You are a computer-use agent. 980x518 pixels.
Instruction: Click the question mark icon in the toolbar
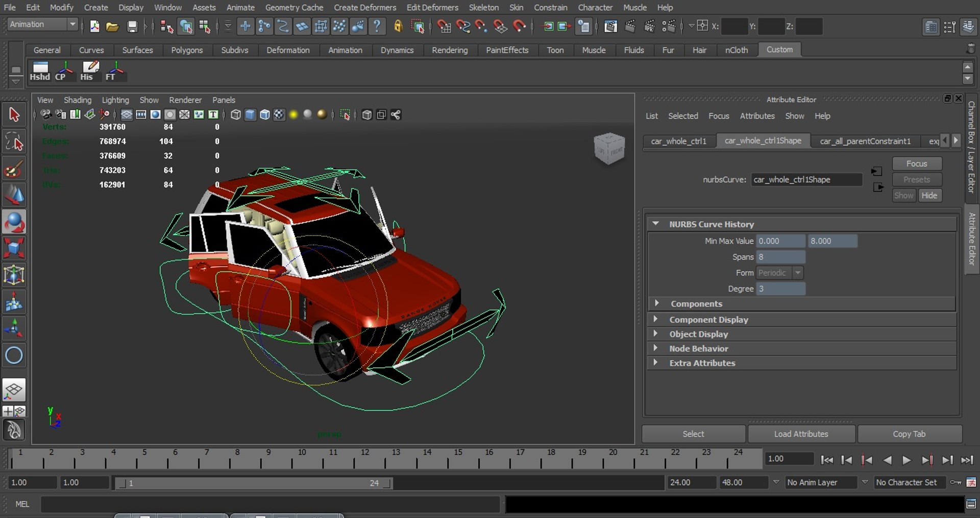(x=377, y=26)
